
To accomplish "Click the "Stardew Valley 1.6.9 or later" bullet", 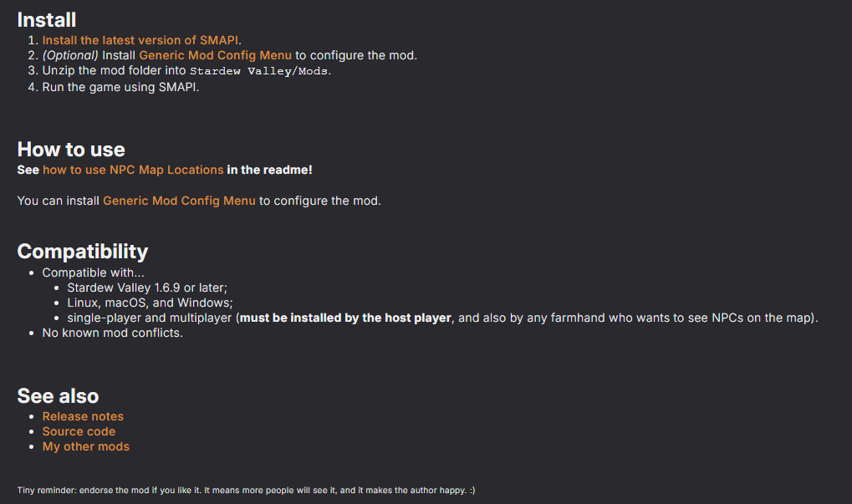I will [147, 288].
